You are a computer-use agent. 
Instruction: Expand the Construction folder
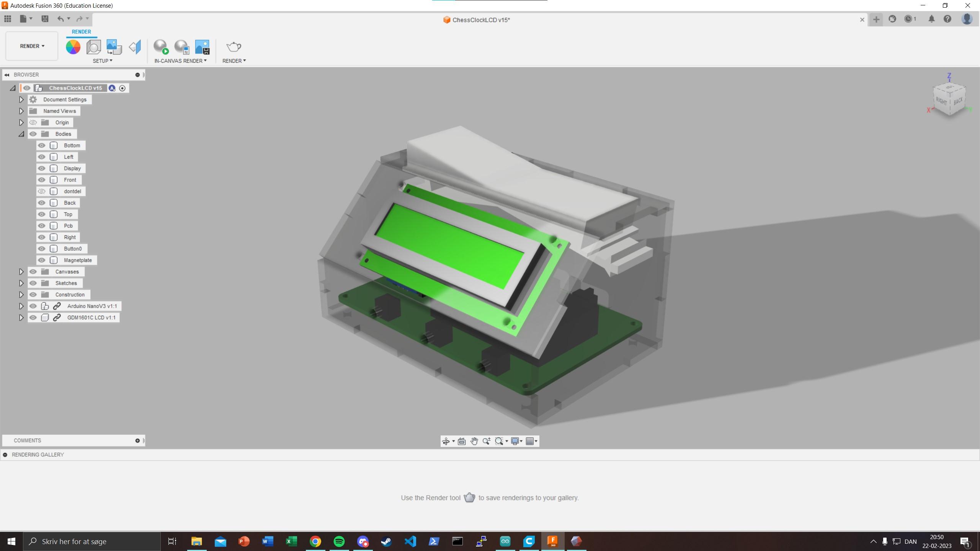click(21, 295)
